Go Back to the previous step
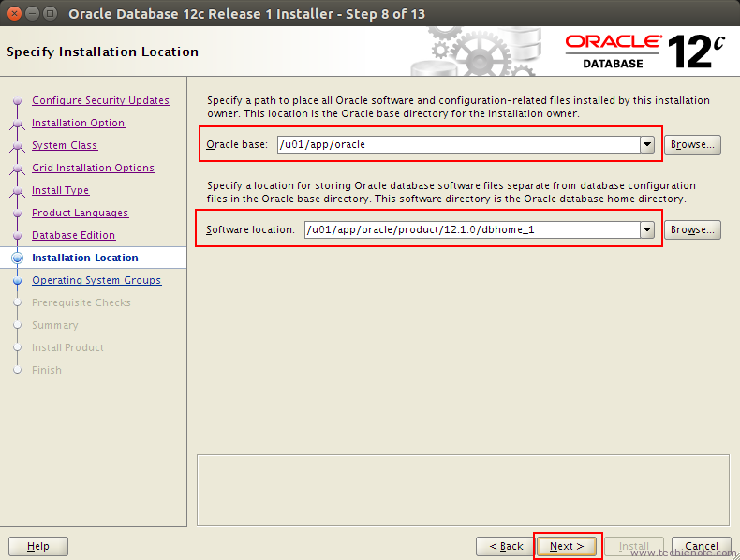 [x=506, y=546]
